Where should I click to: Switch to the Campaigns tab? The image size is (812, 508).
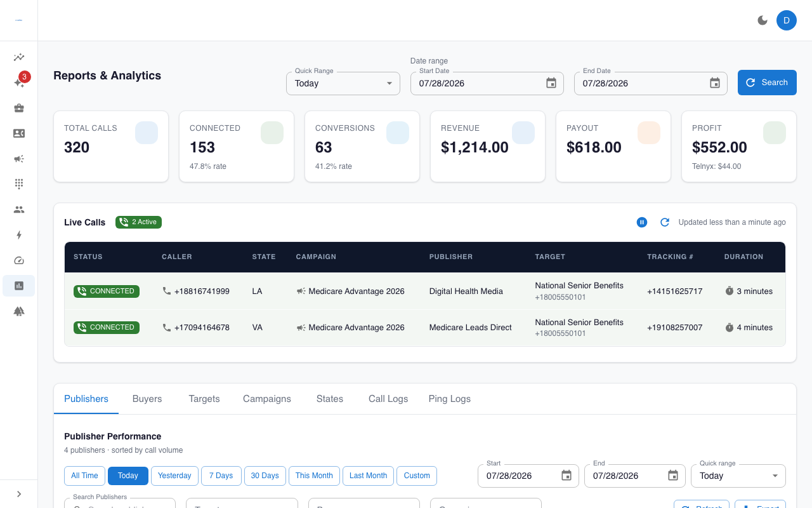click(267, 399)
